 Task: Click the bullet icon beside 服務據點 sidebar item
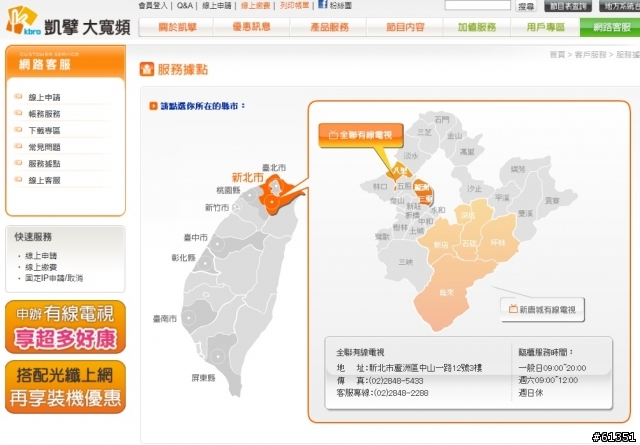[18, 163]
